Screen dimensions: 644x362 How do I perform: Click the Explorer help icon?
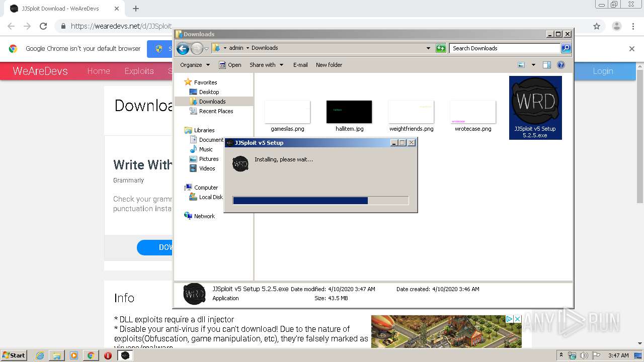(x=561, y=65)
